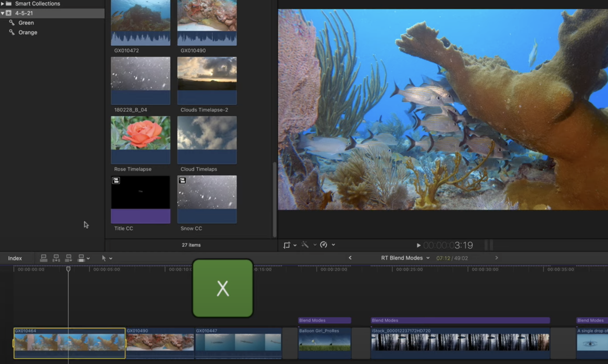Select the iStock_000012237172HD720 timeline clip
The height and width of the screenshot is (364, 608).
pyautogui.click(x=461, y=343)
